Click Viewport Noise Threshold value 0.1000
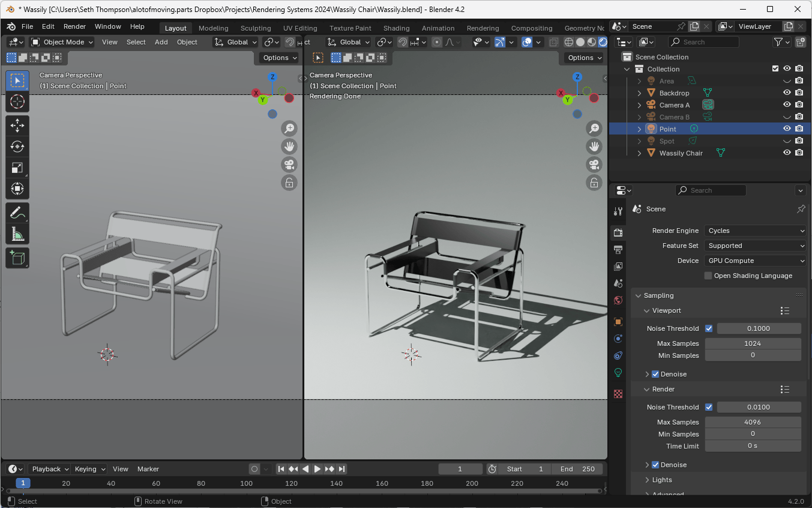This screenshot has width=812, height=508. pyautogui.click(x=759, y=328)
